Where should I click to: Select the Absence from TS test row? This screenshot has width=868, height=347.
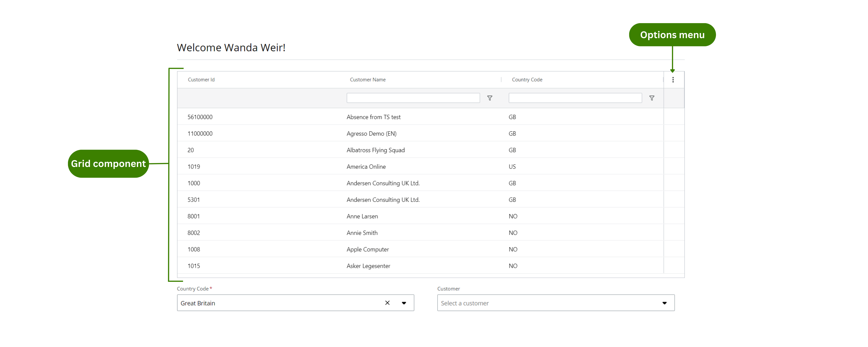(373, 117)
